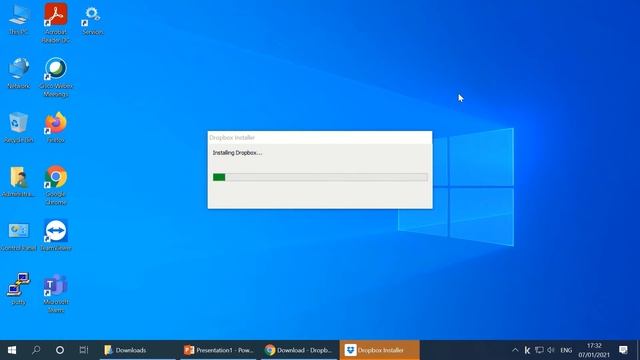
Task: Open the Windows Start menu
Action: pyautogui.click(x=12, y=350)
